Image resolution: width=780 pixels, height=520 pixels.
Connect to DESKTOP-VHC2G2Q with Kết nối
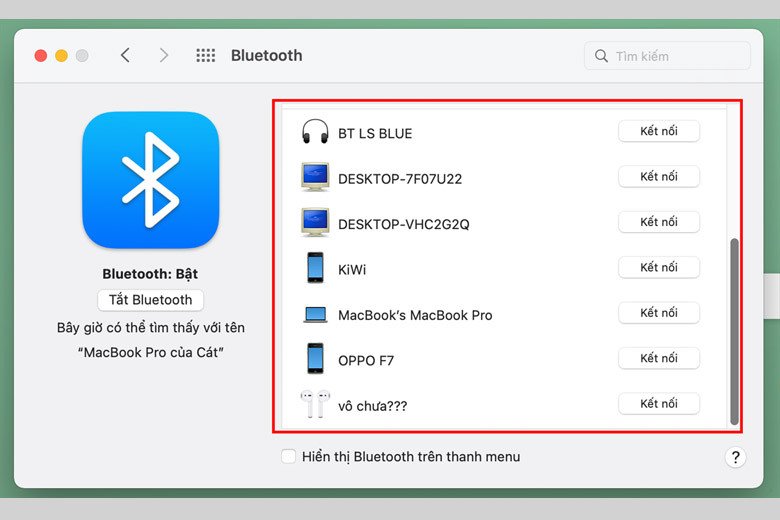[659, 222]
